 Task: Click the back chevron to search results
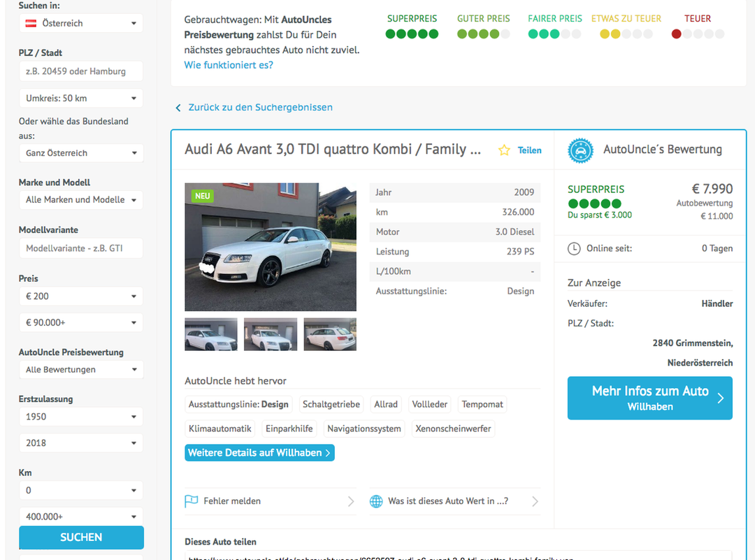(x=178, y=108)
